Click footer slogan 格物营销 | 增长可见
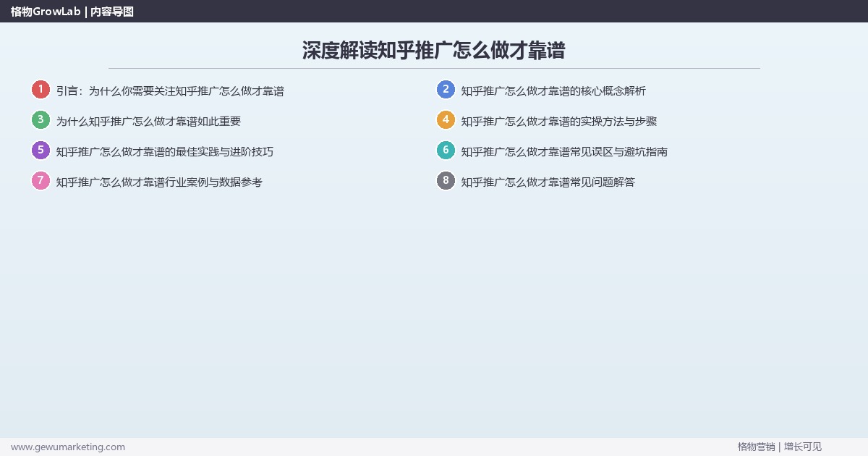The image size is (868, 456). click(780, 447)
